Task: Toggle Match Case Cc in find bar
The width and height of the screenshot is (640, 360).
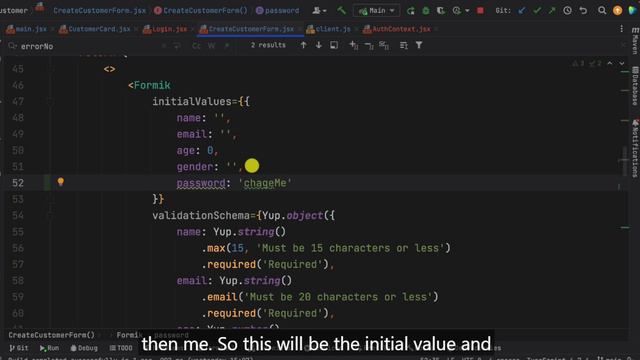Action: (x=196, y=46)
